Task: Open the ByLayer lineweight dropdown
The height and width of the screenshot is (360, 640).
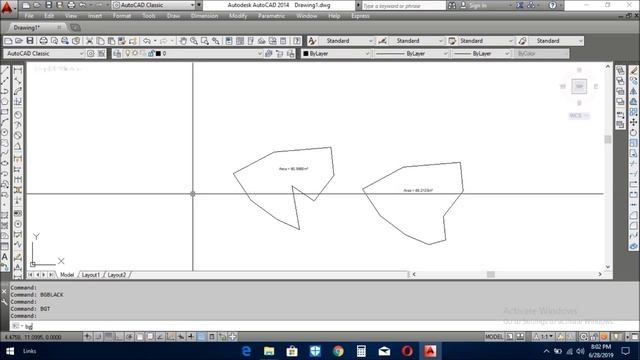Action: pos(481,53)
